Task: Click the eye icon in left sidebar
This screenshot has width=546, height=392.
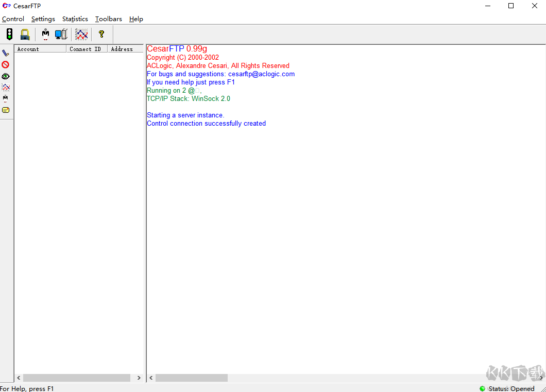Action: 6,76
